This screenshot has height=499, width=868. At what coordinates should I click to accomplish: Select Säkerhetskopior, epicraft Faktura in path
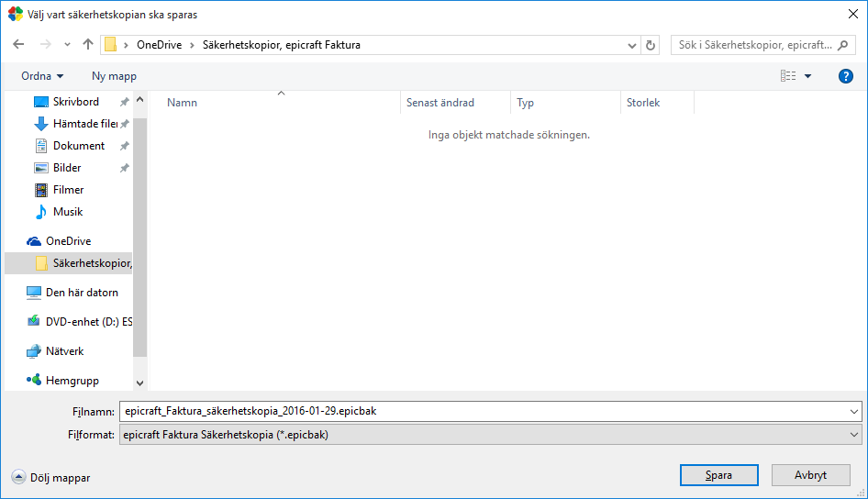tap(281, 45)
